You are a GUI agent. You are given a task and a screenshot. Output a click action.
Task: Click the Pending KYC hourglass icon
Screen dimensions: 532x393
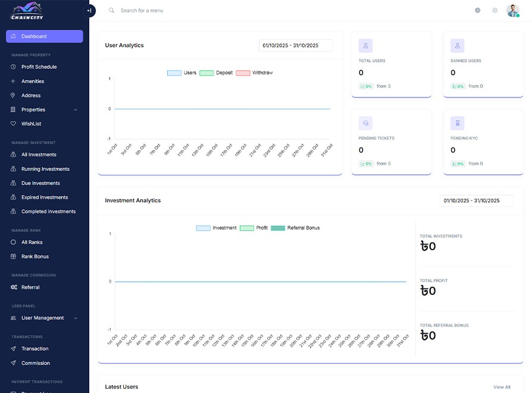tap(457, 123)
